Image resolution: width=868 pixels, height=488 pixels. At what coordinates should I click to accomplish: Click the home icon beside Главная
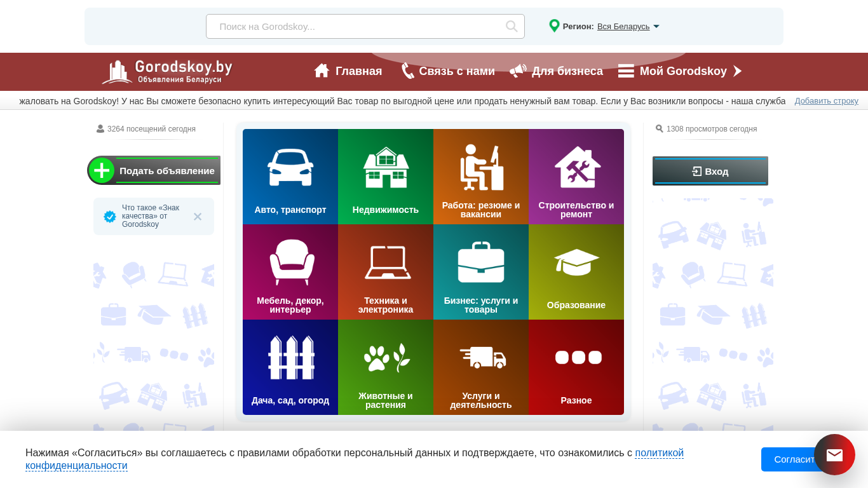(x=322, y=71)
